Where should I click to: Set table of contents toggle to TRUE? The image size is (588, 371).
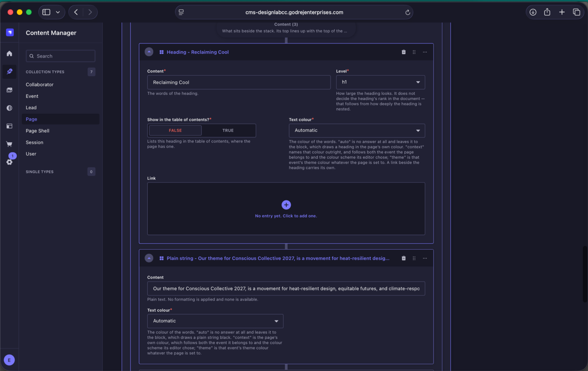[x=228, y=130]
